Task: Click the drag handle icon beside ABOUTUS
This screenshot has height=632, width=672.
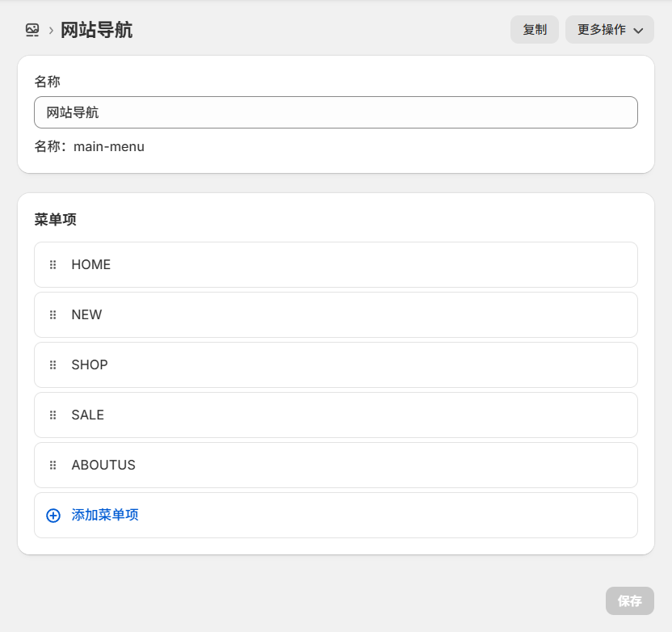Action: point(52,465)
